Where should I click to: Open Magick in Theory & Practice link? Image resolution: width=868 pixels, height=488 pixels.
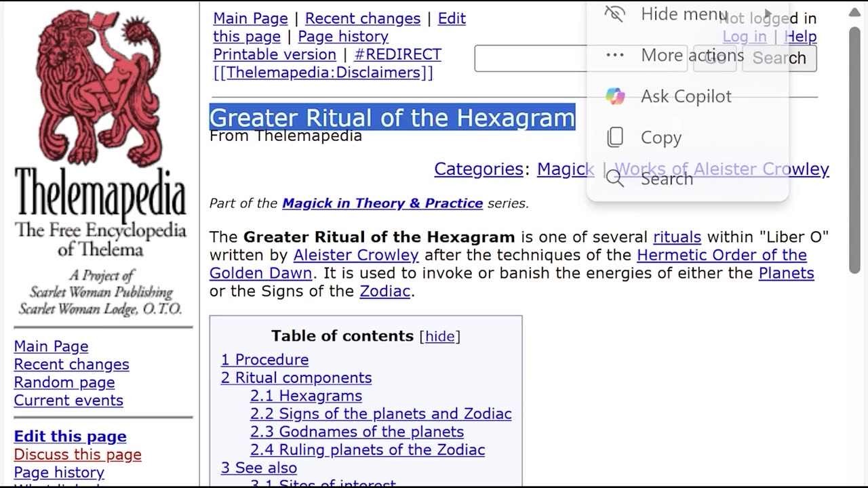[382, 203]
